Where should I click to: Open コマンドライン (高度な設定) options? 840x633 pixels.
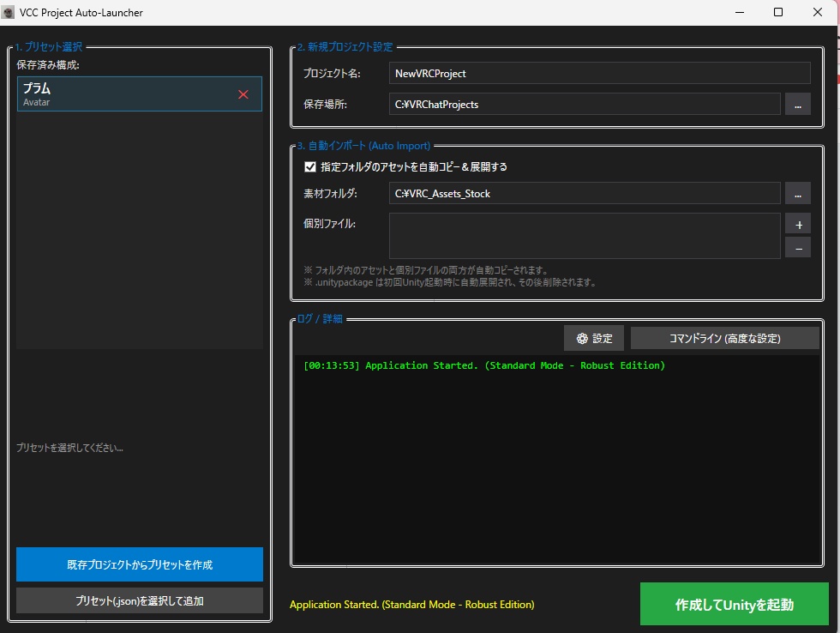tap(724, 338)
